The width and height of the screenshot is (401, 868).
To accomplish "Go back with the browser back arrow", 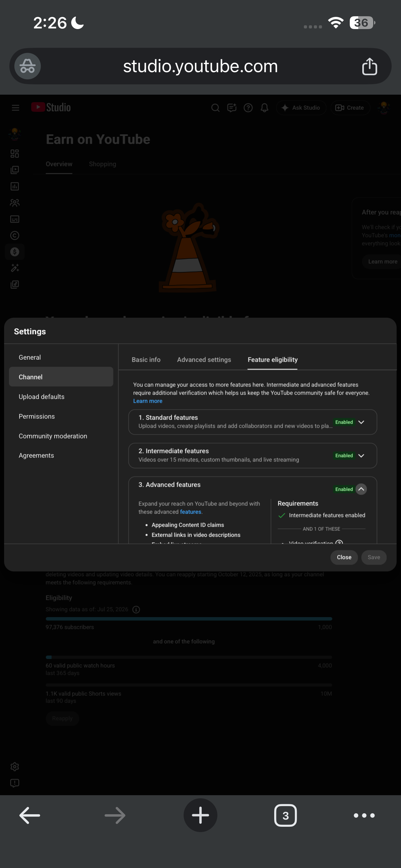I will tap(30, 816).
